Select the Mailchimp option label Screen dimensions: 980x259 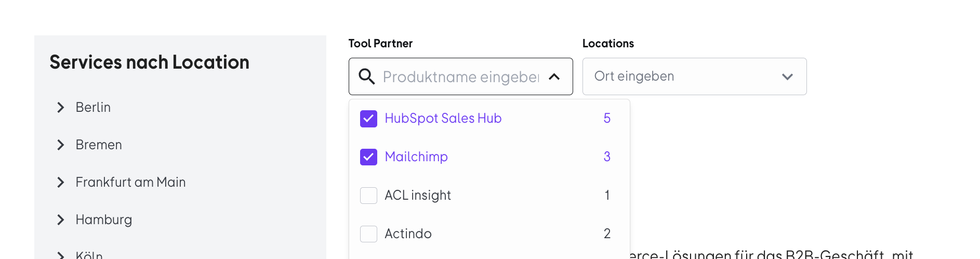tap(416, 157)
